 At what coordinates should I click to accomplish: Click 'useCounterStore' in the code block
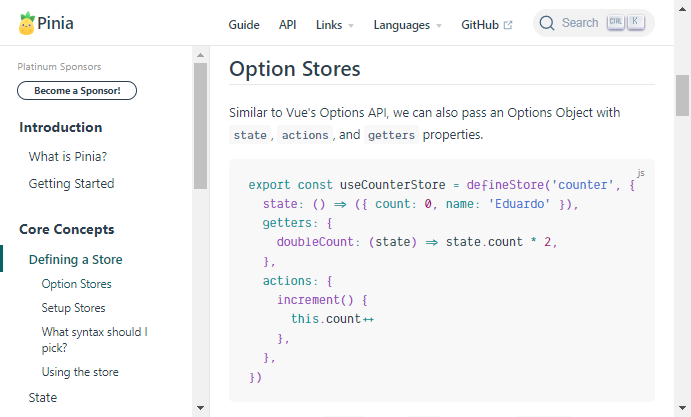(x=393, y=185)
